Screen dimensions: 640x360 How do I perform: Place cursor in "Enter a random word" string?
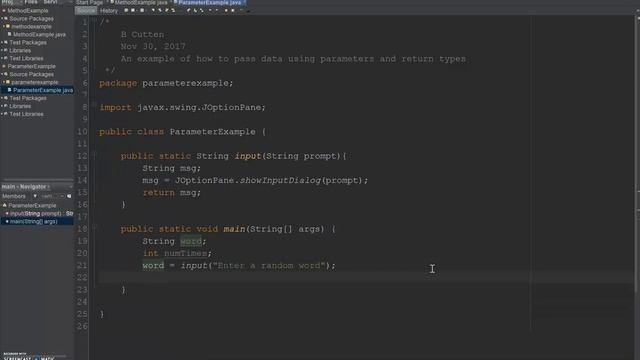(x=269, y=266)
